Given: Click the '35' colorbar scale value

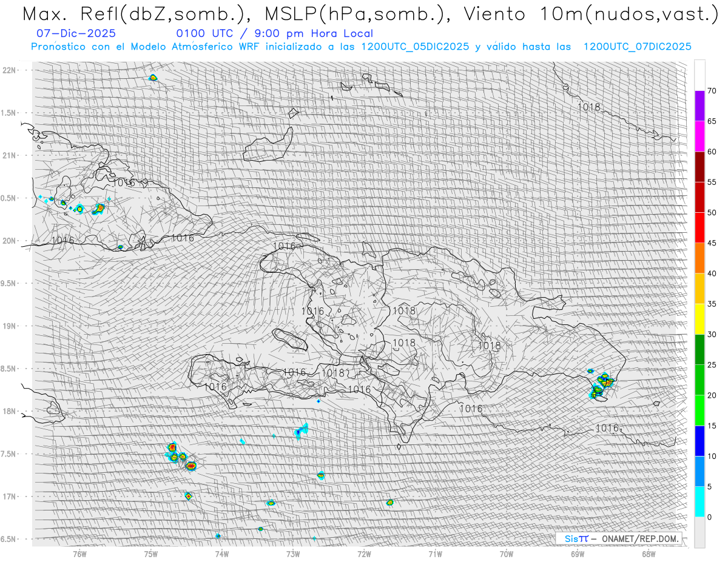Looking at the screenshot, I should pyautogui.click(x=712, y=304).
